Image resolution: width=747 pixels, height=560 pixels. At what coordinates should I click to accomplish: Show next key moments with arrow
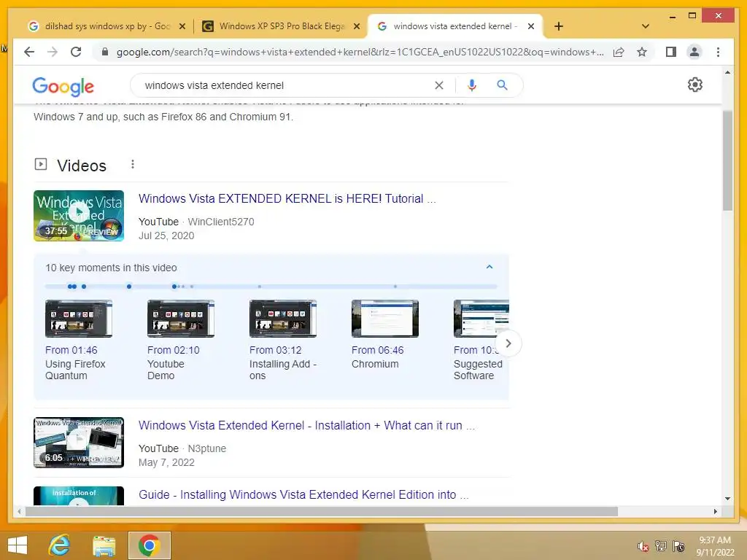click(508, 343)
